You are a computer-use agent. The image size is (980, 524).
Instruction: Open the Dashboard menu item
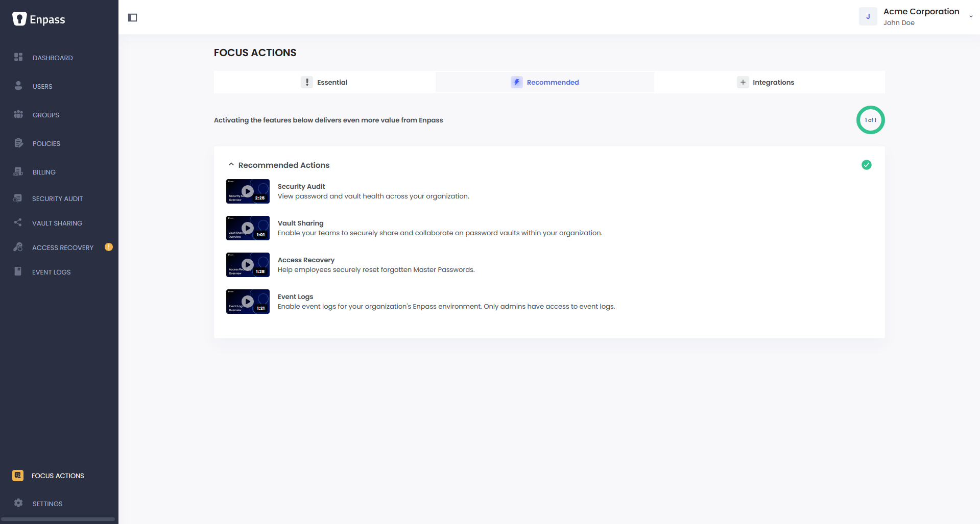tap(53, 58)
